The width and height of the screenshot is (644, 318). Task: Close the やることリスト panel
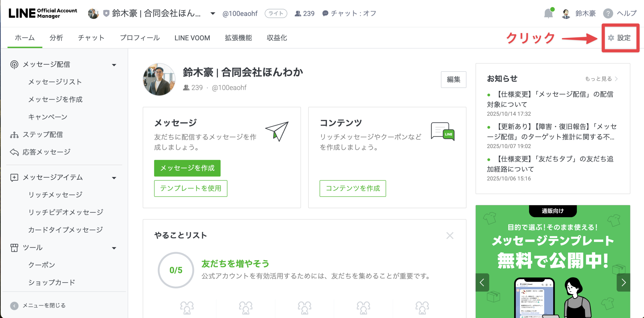[x=450, y=236]
